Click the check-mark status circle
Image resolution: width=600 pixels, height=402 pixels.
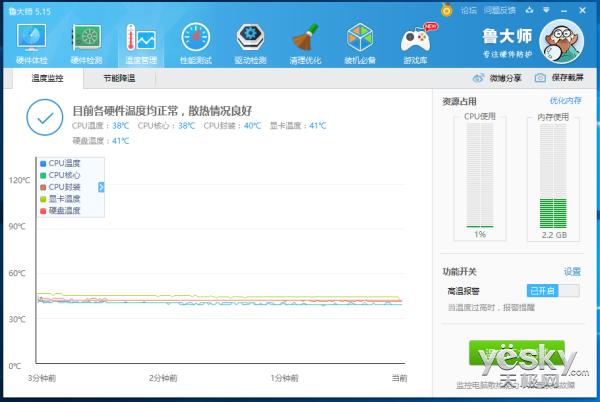point(45,117)
